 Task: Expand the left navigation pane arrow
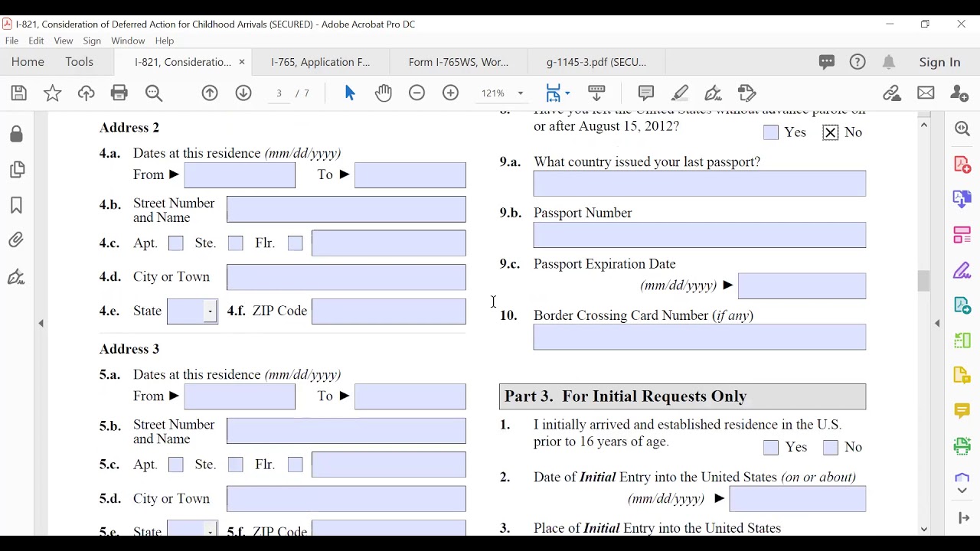click(41, 323)
